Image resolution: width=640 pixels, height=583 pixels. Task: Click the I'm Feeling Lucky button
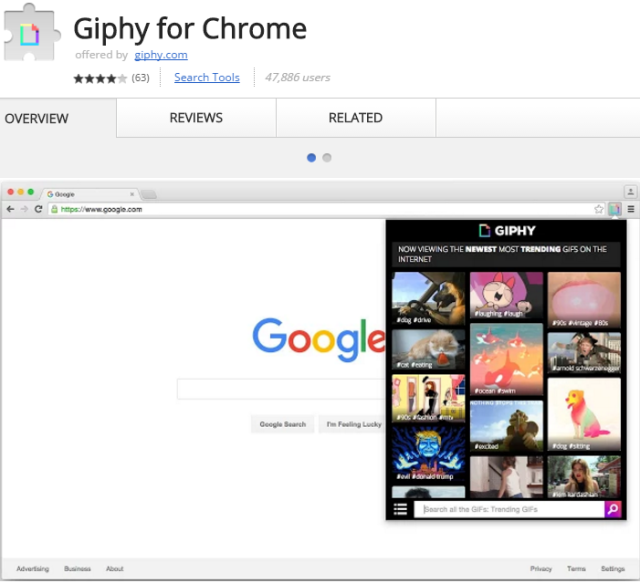tap(353, 424)
